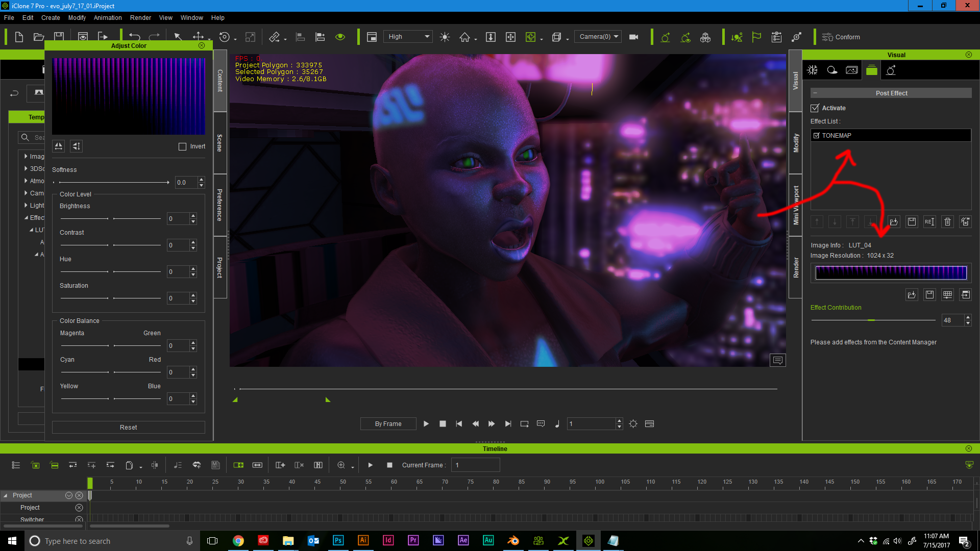The height and width of the screenshot is (551, 980).
Task: Click flip horizontal icon in Adjust Color
Action: tap(59, 146)
